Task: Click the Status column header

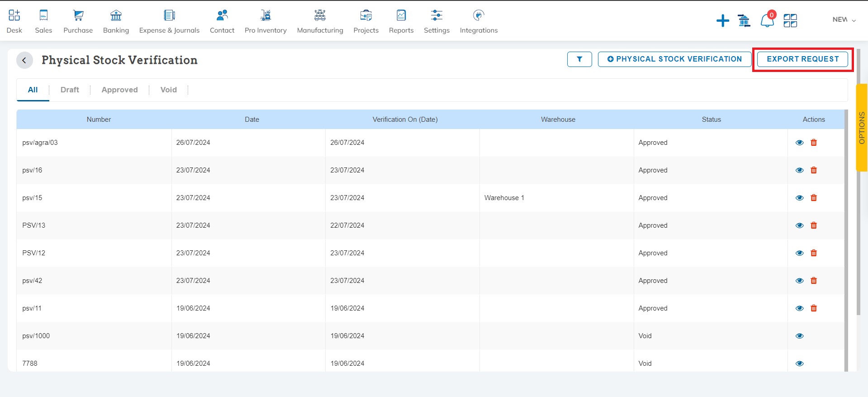Action: click(x=711, y=120)
